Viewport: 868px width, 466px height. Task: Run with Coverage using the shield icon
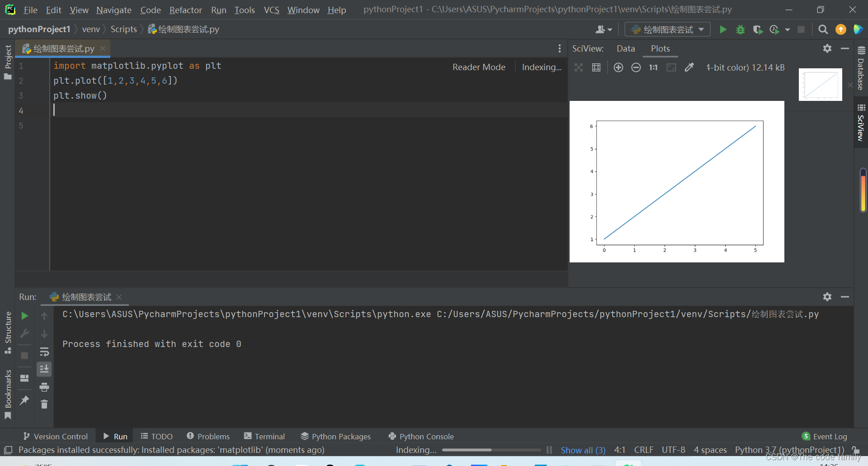758,29
